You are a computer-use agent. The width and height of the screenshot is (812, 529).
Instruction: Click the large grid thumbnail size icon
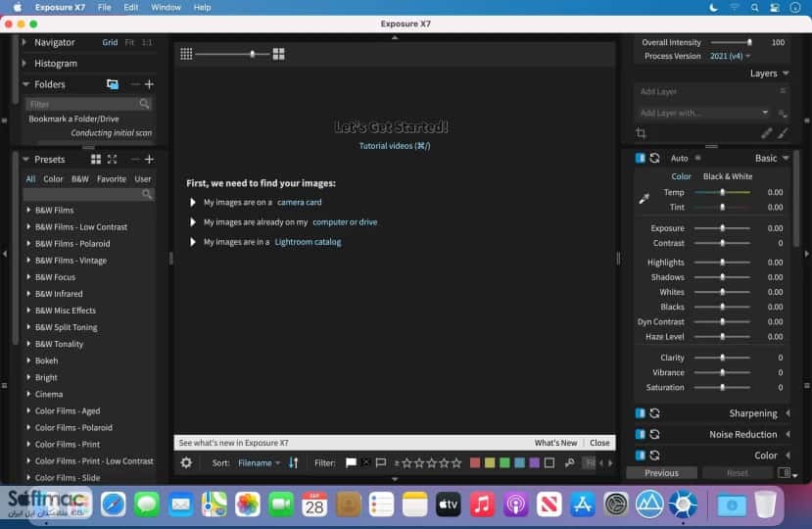tap(278, 54)
